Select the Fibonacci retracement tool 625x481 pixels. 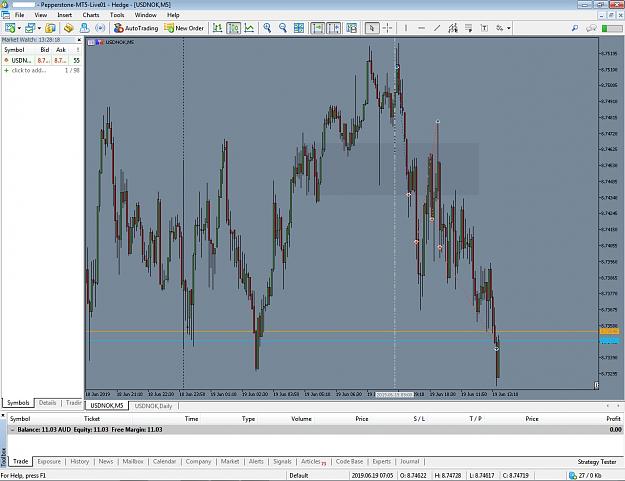pyautogui.click(x=468, y=28)
